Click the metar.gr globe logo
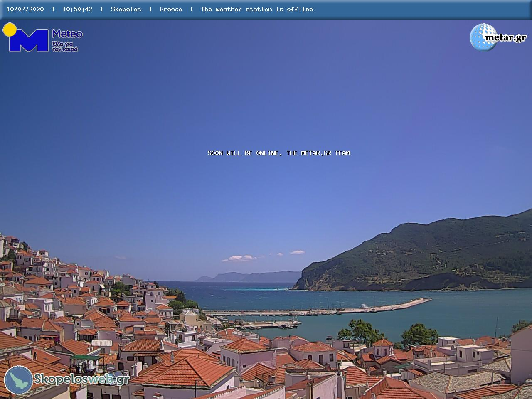 click(483, 37)
